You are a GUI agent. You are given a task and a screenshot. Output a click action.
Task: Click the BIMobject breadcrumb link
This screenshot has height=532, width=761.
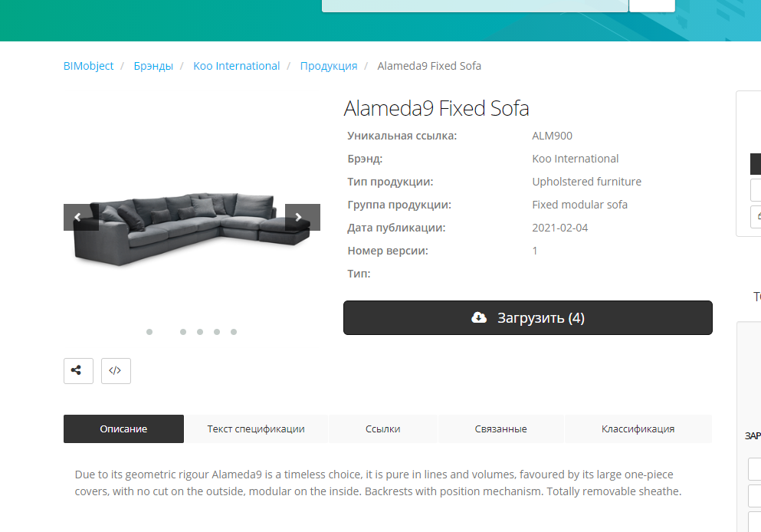(x=88, y=66)
